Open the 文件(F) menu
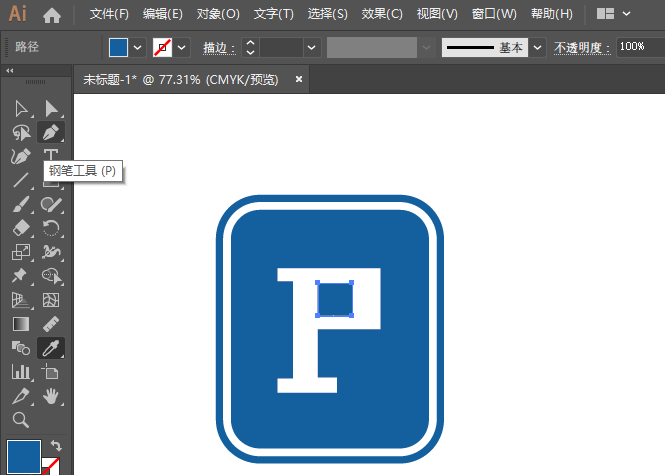The image size is (665, 475). [109, 15]
